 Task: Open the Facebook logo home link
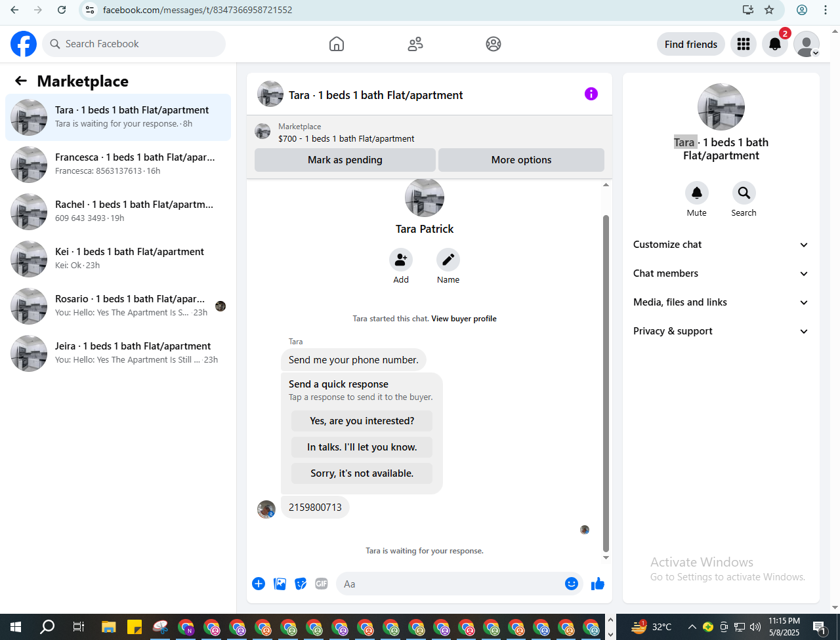coord(24,44)
